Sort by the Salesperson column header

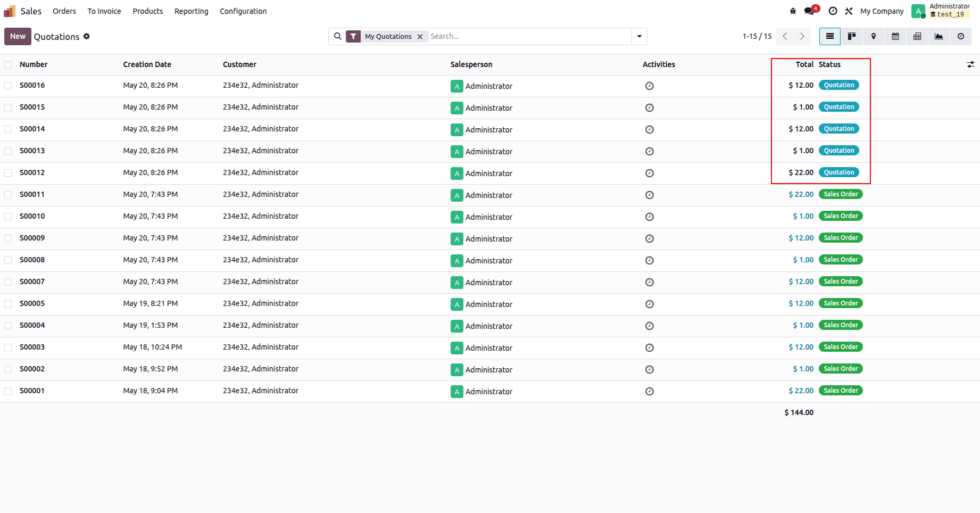click(x=471, y=64)
